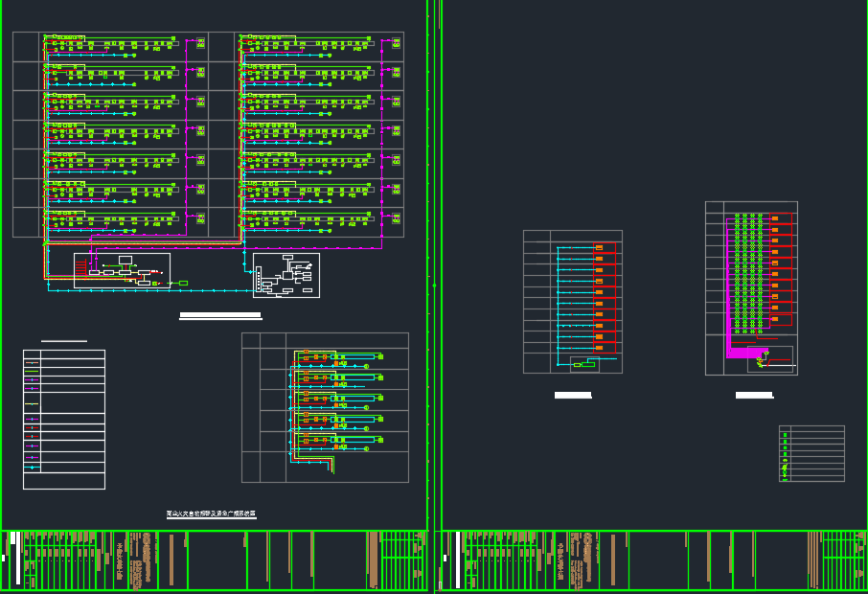The image size is (868, 594).
Task: Click white title bar under magenta riser diagram
Action: [754, 396]
